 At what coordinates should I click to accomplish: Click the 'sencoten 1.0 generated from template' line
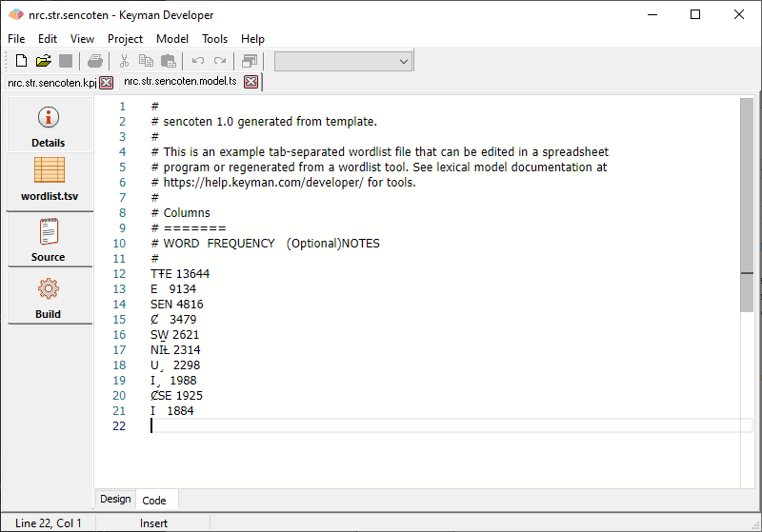point(265,122)
